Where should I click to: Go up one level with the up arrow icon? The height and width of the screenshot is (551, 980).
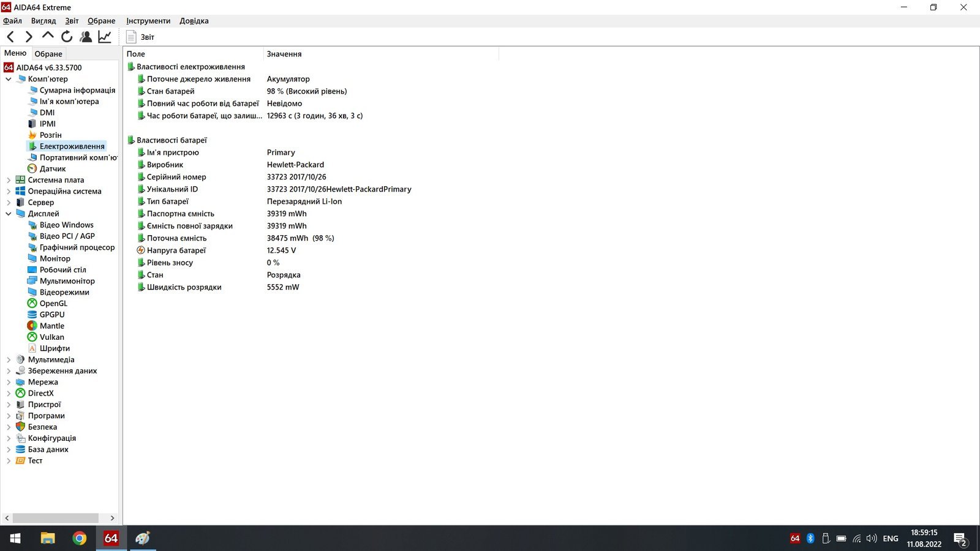pos(48,36)
